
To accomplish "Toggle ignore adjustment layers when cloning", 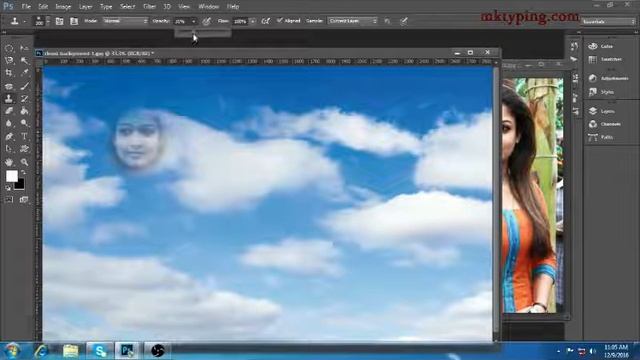I will [387, 21].
